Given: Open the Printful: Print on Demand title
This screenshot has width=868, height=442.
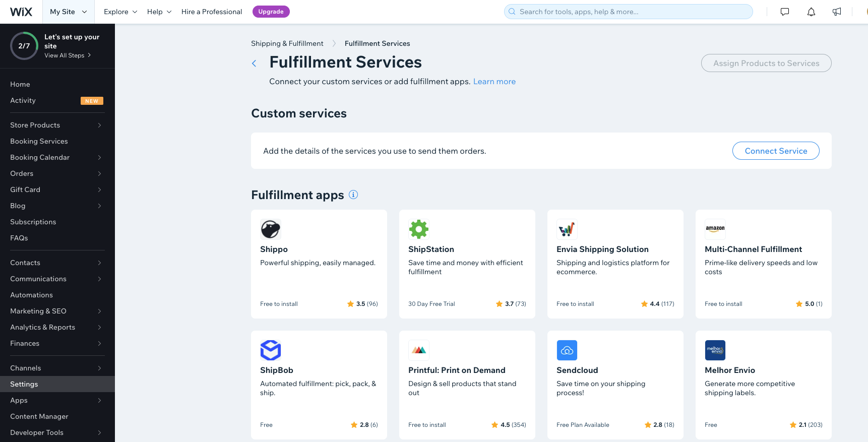Looking at the screenshot, I should (x=457, y=370).
